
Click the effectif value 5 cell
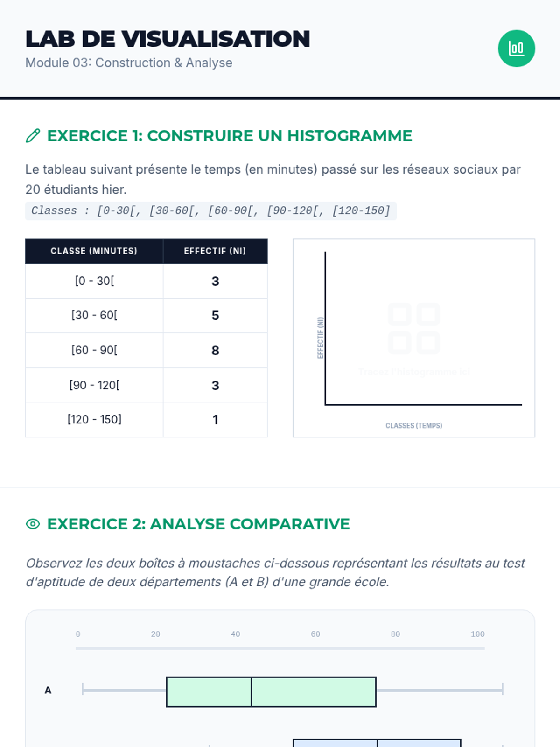215,316
